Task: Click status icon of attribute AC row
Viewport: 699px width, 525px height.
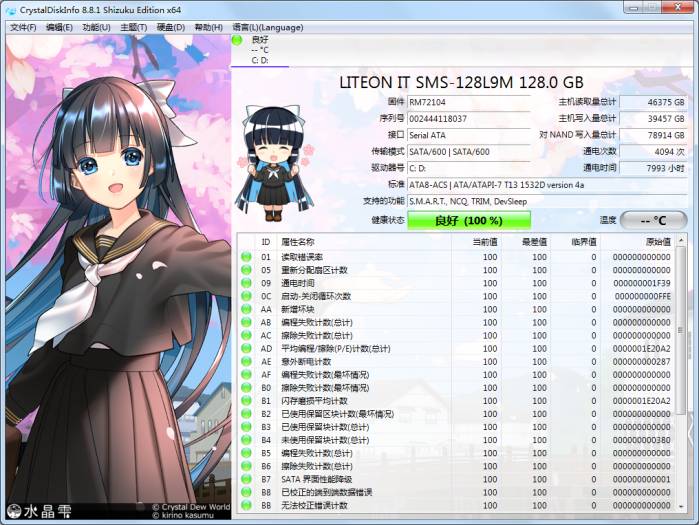Action: 246,335
